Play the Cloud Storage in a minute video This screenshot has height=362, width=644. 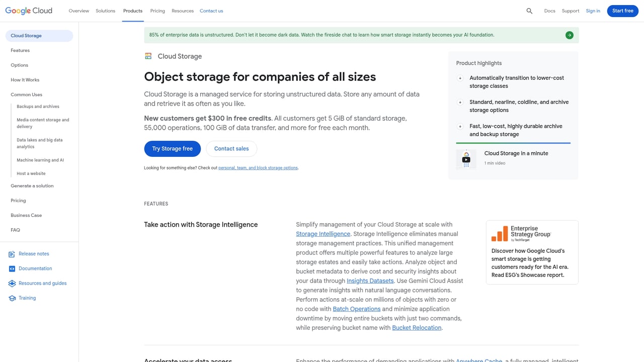(466, 159)
